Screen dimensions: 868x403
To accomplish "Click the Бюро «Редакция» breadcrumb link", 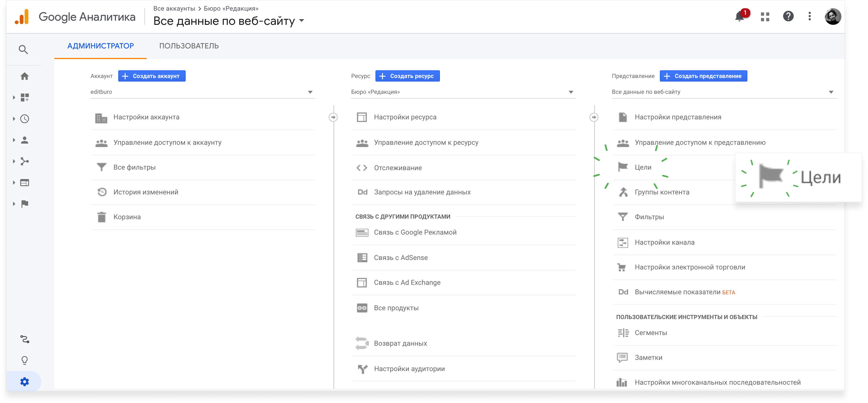I will 231,9.
